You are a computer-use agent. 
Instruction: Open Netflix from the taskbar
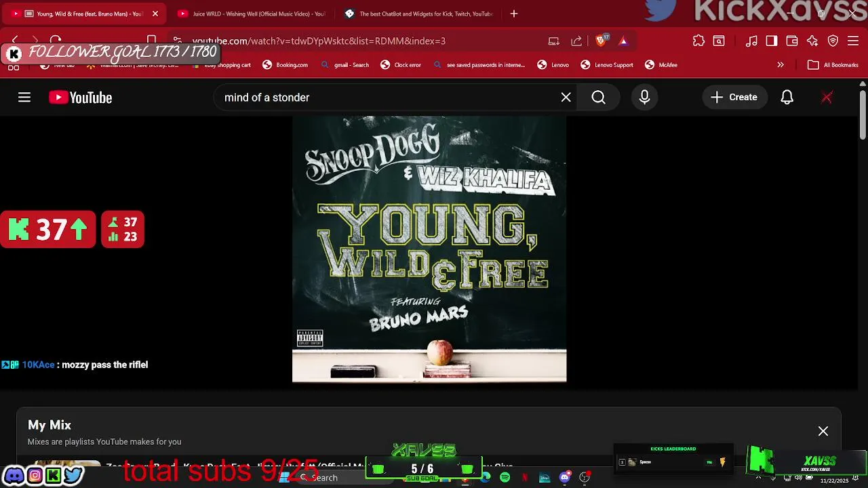524,478
